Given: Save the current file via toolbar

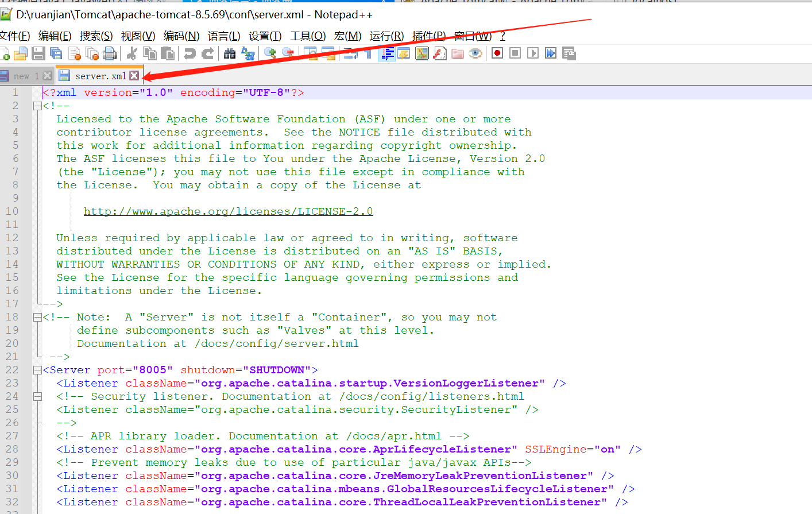Looking at the screenshot, I should [x=38, y=53].
